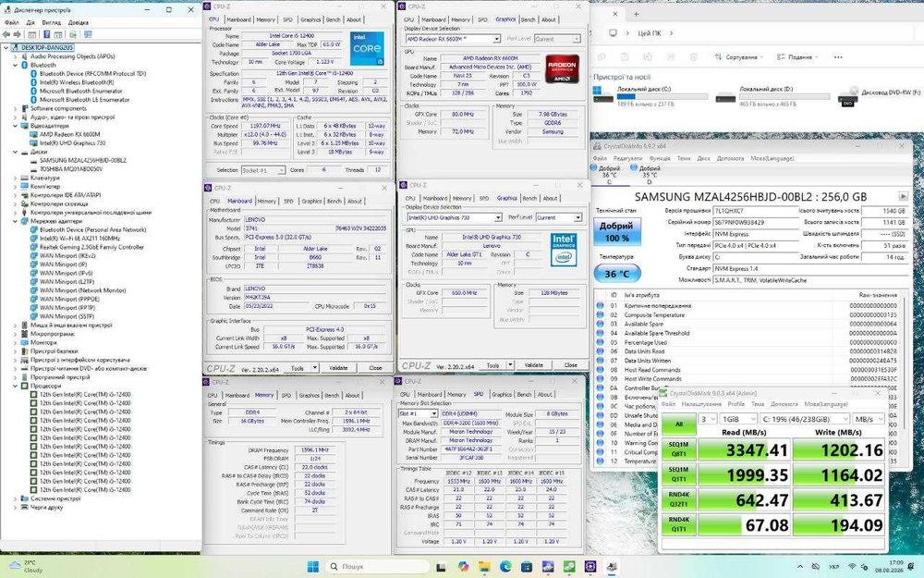The height and width of the screenshot is (578, 924).
Task: Click next disk arrow in CrystalDiskInfo
Action: click(x=903, y=196)
